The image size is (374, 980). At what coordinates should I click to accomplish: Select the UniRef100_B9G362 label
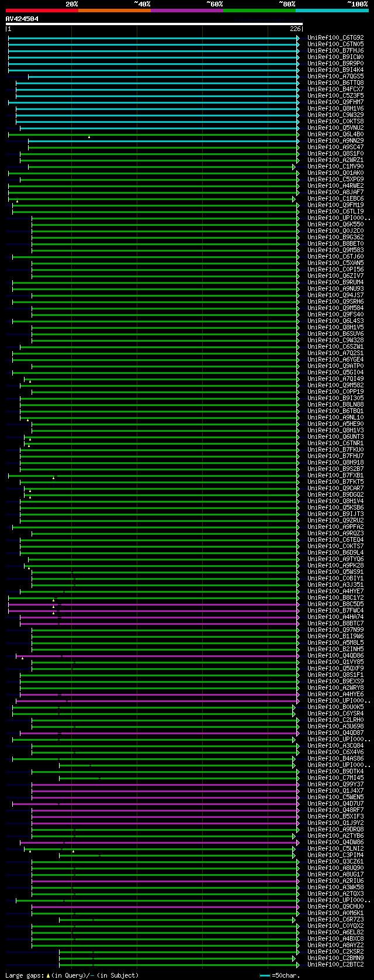[335, 238]
